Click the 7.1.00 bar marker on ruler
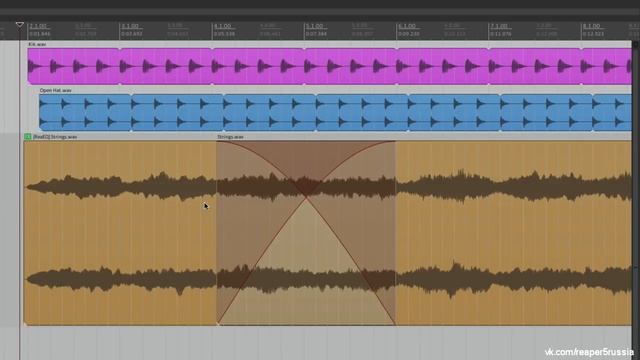 click(x=499, y=26)
